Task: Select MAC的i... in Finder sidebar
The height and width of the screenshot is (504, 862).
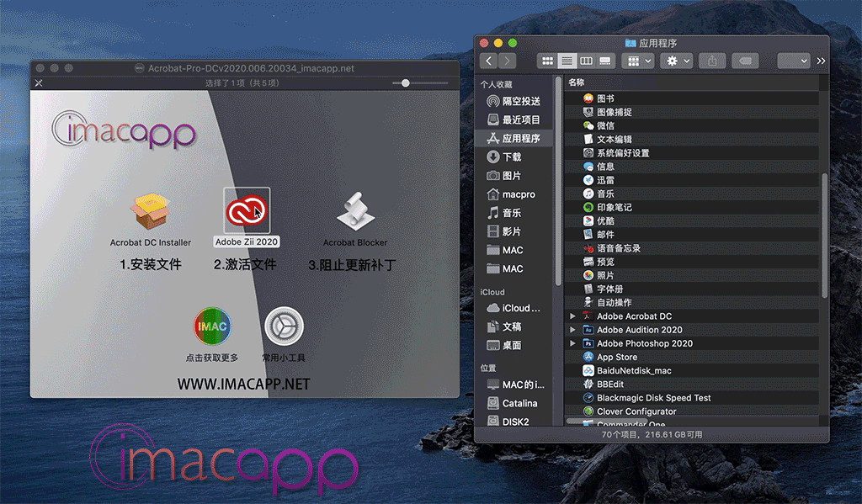Action: (x=514, y=385)
